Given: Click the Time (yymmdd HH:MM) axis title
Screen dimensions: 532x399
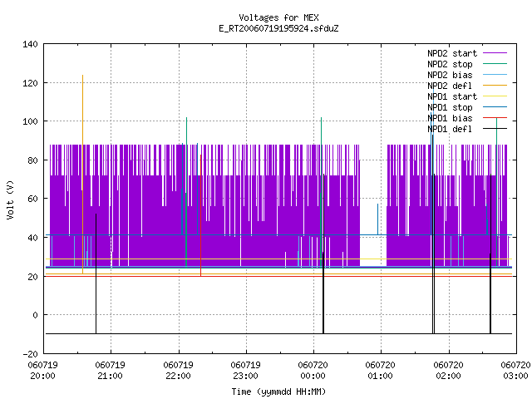Looking at the screenshot, I should (x=278, y=392).
